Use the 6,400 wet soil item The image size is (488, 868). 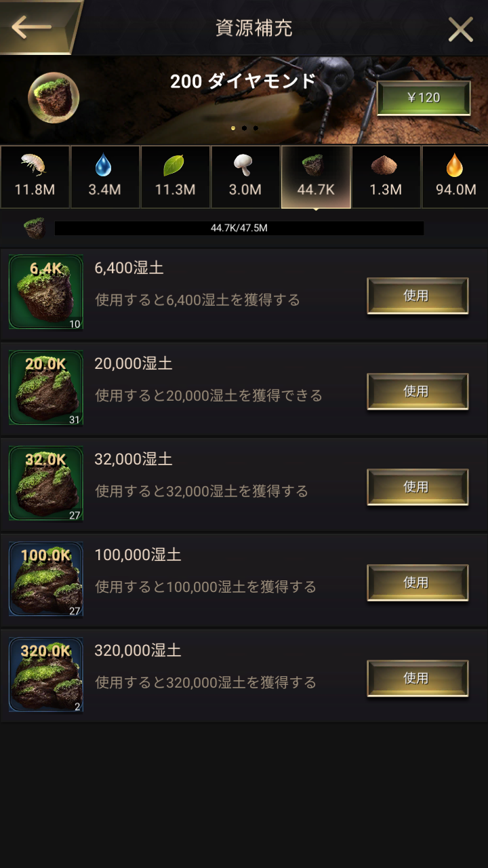(x=418, y=296)
